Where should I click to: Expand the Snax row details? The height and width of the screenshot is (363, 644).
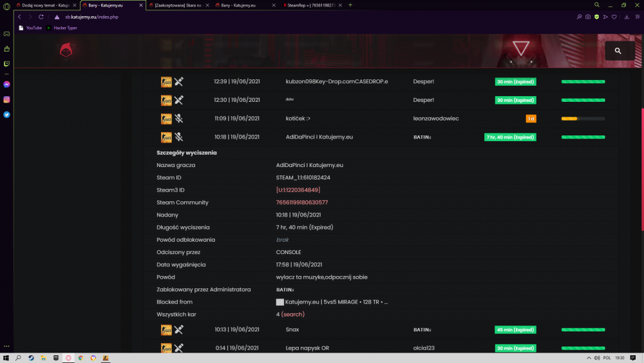[381, 329]
